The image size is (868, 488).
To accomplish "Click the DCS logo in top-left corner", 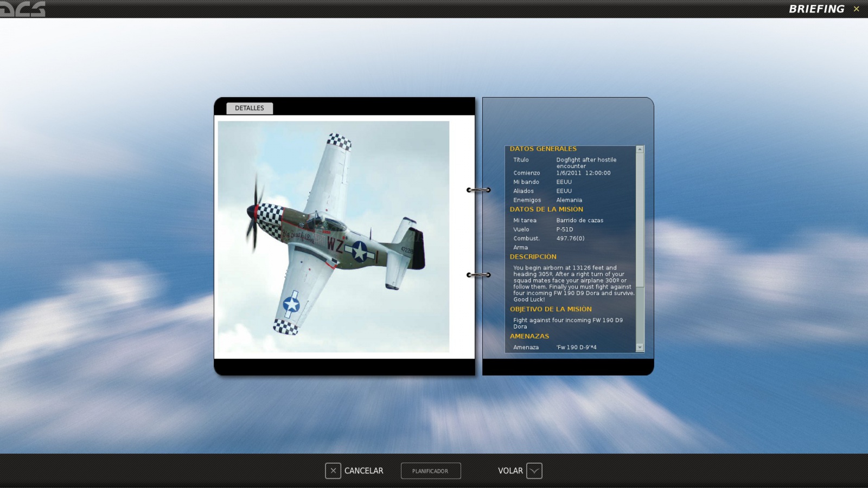I will pos(23,9).
